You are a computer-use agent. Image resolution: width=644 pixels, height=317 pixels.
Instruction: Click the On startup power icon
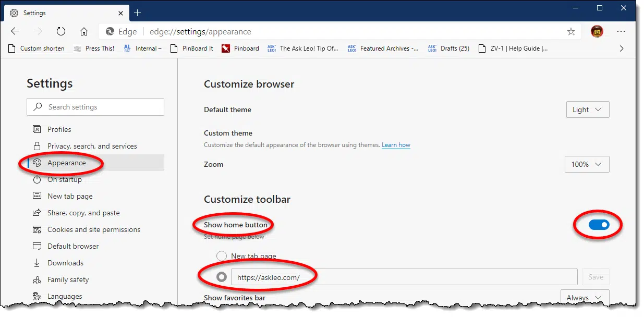pos(37,179)
